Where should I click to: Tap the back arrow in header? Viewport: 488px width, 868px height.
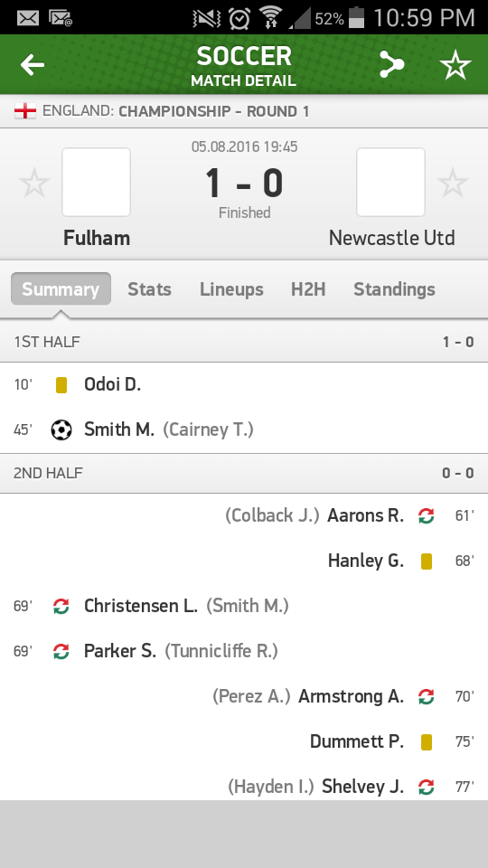coord(33,65)
